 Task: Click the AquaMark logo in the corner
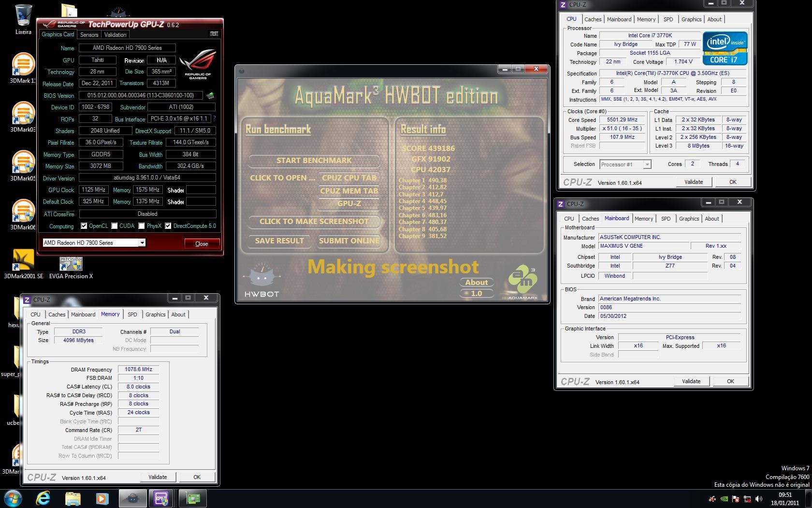522,282
